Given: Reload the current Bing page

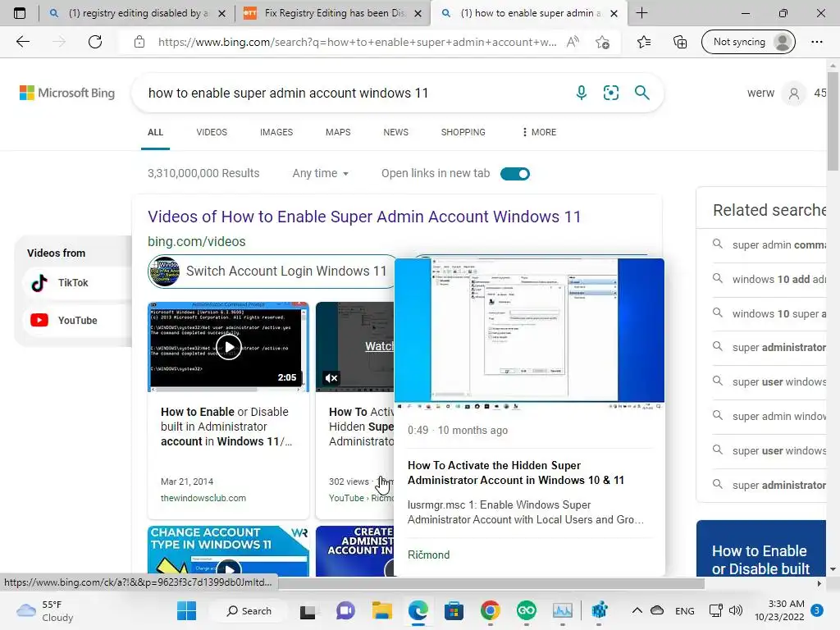Looking at the screenshot, I should click(95, 42).
